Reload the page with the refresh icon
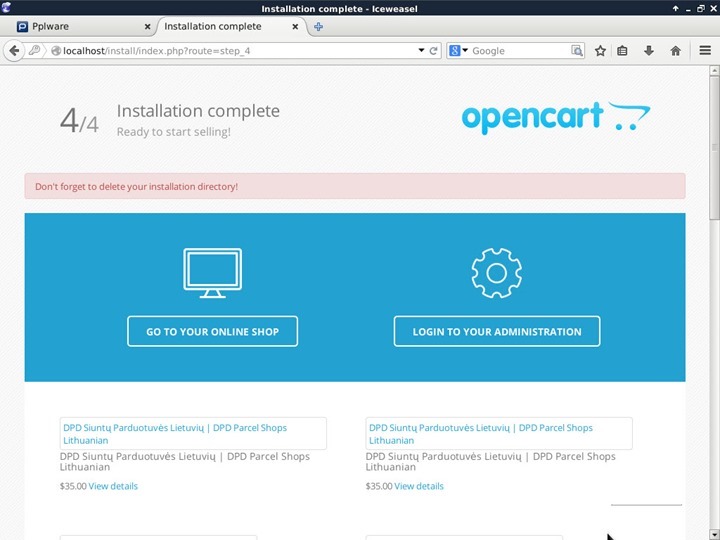Viewport: 720px width, 540px height. point(433,51)
